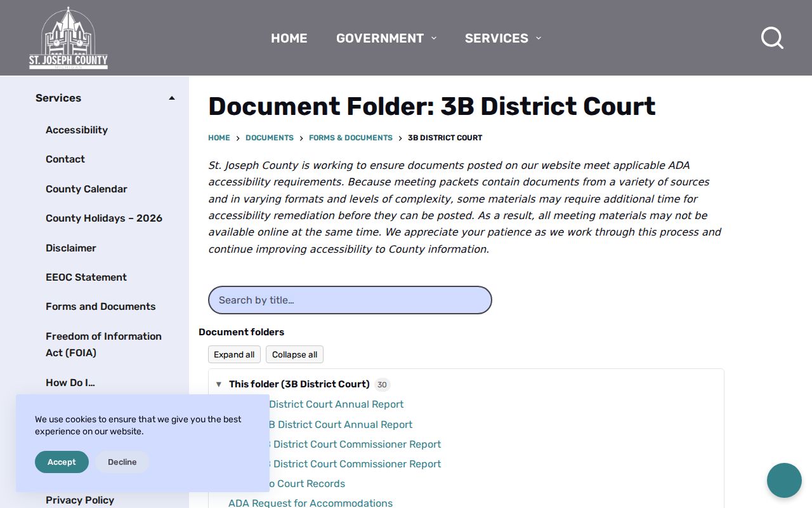
Task: Click the St. Joseph County logo
Action: 69,38
